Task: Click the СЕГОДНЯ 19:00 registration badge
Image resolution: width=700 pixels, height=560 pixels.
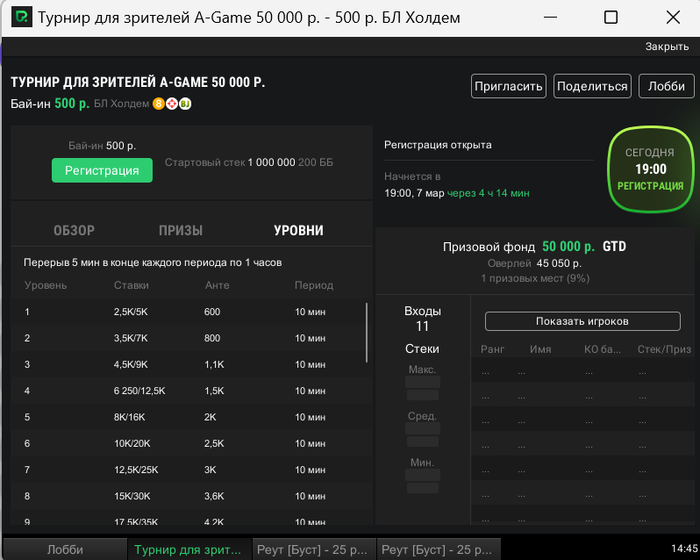Action: tap(651, 169)
